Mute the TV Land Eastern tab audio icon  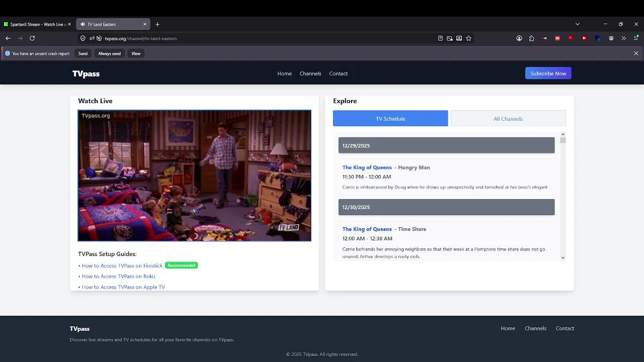[x=83, y=24]
